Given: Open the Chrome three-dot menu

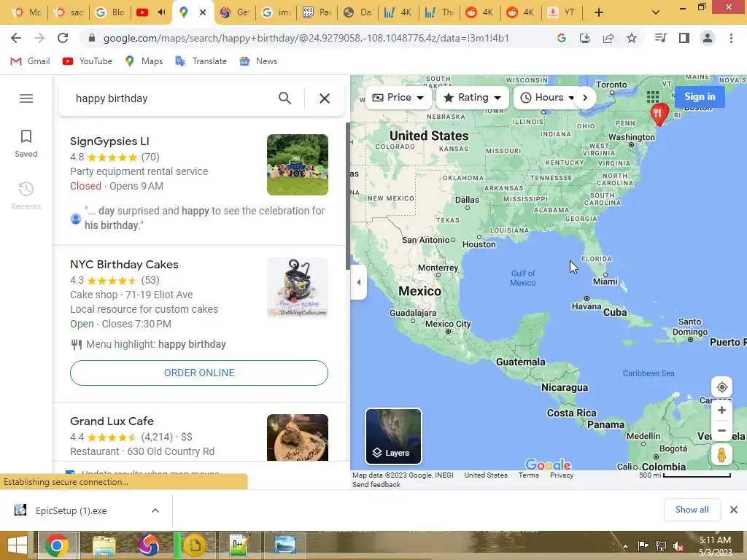Looking at the screenshot, I should (731, 38).
